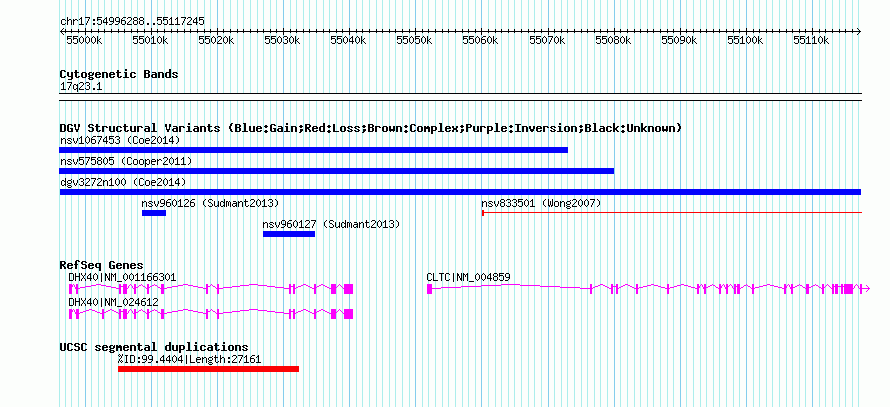The width and height of the screenshot is (890, 407).
Task: Open the CLTC|NM_004859 gene label
Action: (x=468, y=277)
